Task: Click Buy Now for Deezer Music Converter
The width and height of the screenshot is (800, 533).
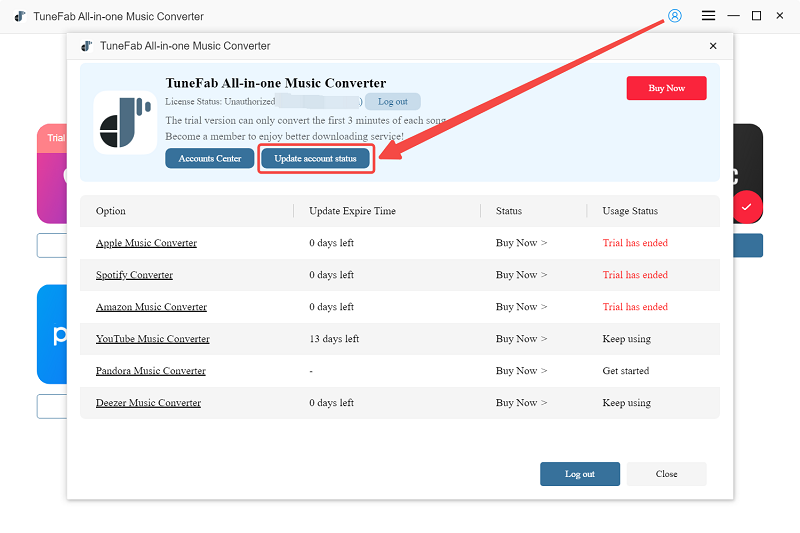Action: pyautogui.click(x=521, y=403)
